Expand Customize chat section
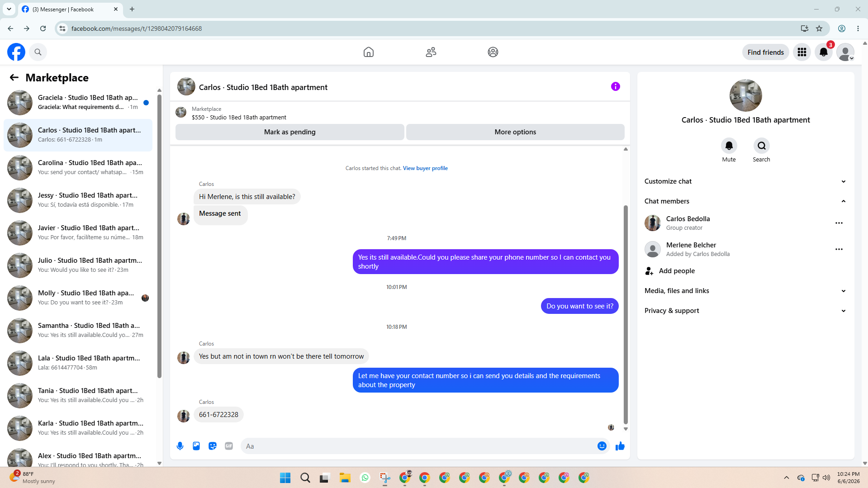 pos(745,181)
